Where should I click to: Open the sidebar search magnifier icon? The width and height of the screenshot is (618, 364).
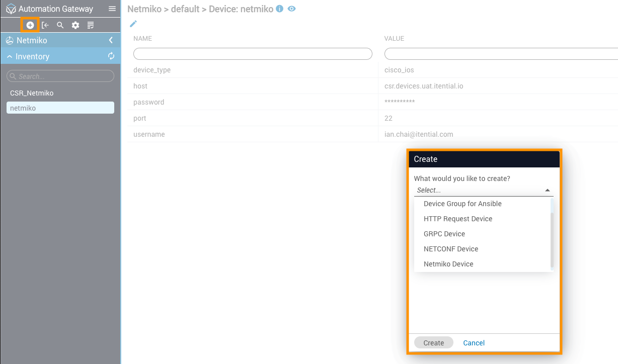(60, 25)
